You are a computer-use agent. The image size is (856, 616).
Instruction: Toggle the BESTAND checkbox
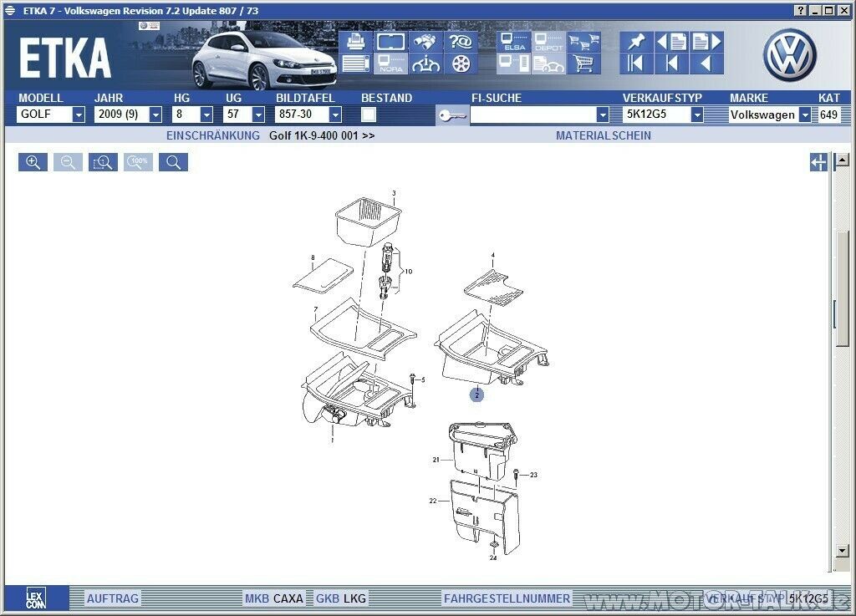point(369,115)
